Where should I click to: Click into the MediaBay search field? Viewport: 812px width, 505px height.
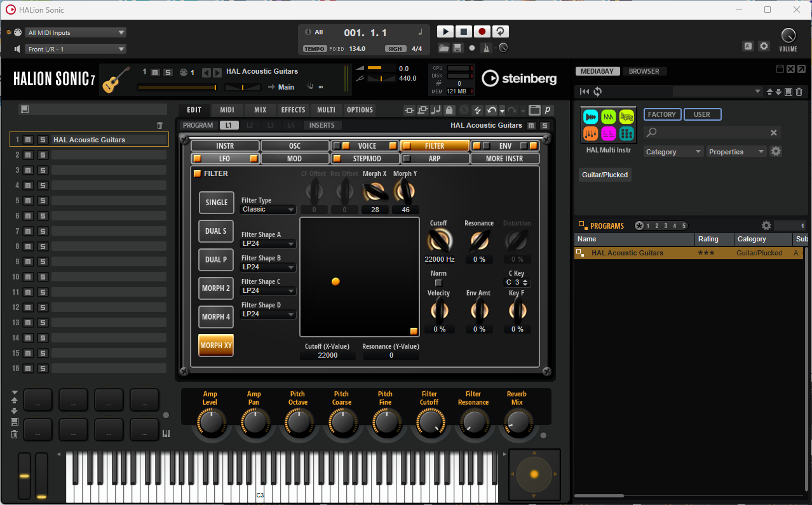point(712,133)
